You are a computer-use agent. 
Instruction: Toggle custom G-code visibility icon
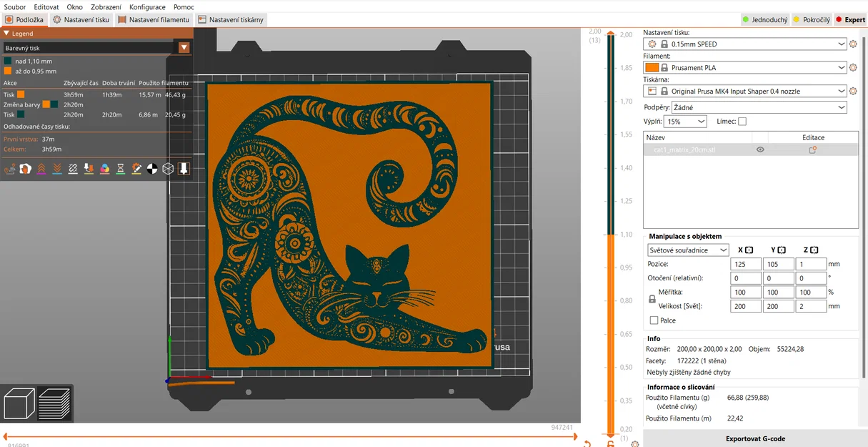point(136,169)
